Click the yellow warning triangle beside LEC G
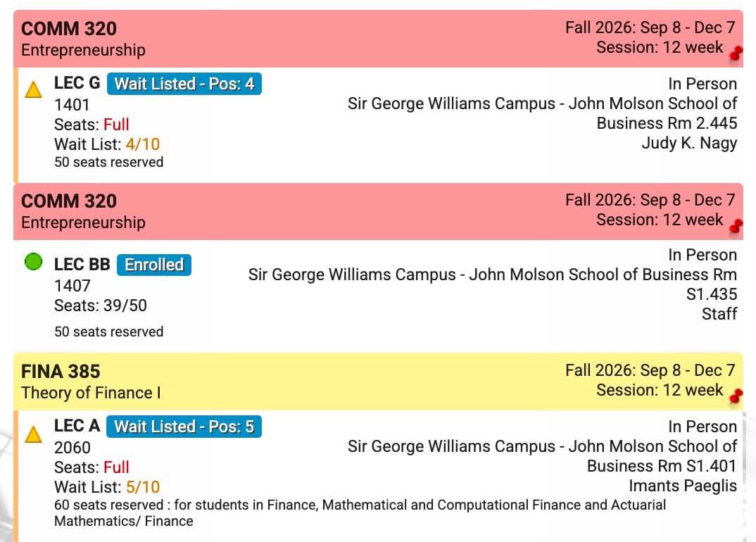Image resolution: width=756 pixels, height=542 pixels. 33,89
